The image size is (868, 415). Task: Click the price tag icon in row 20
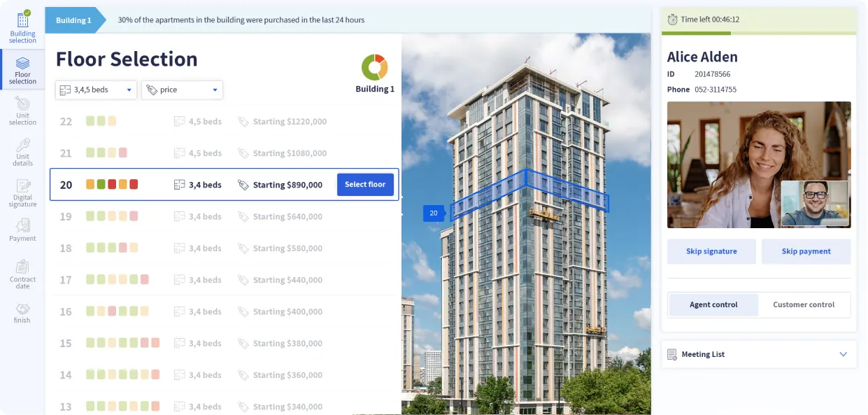243,185
